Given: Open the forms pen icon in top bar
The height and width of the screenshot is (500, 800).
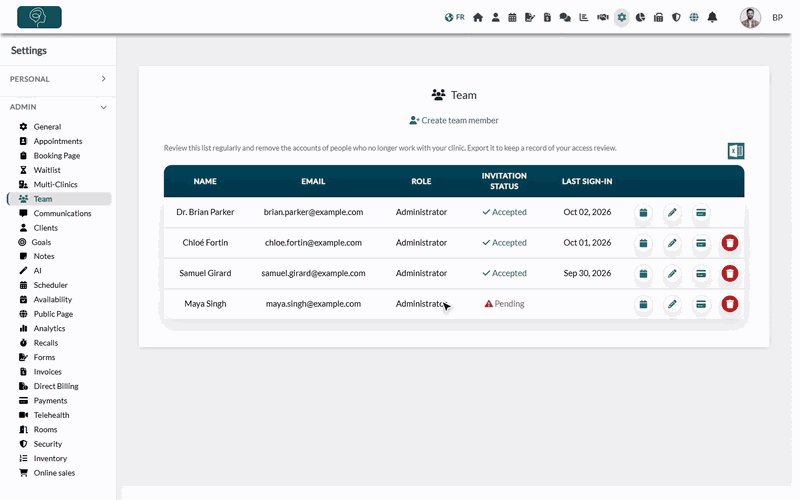Looking at the screenshot, I should pyautogui.click(x=530, y=17).
